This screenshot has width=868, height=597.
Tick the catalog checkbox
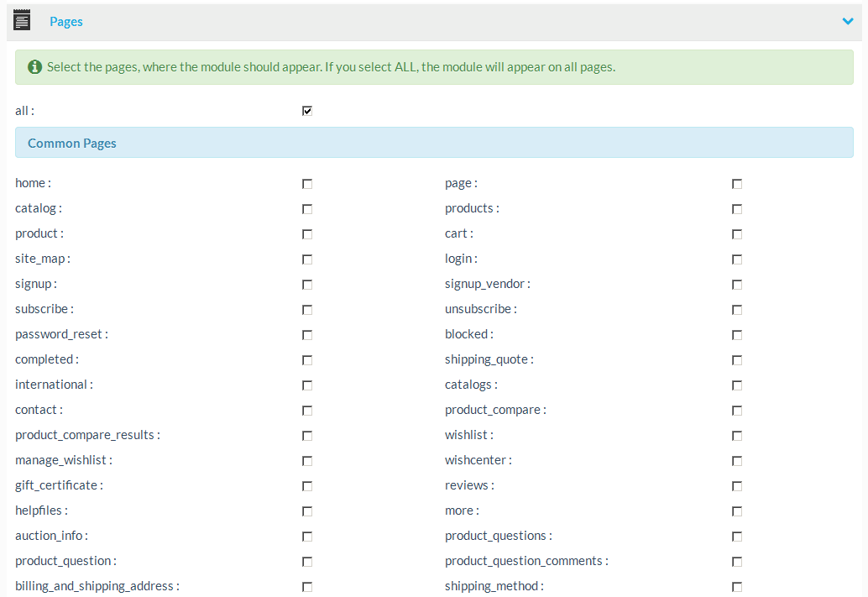307,209
